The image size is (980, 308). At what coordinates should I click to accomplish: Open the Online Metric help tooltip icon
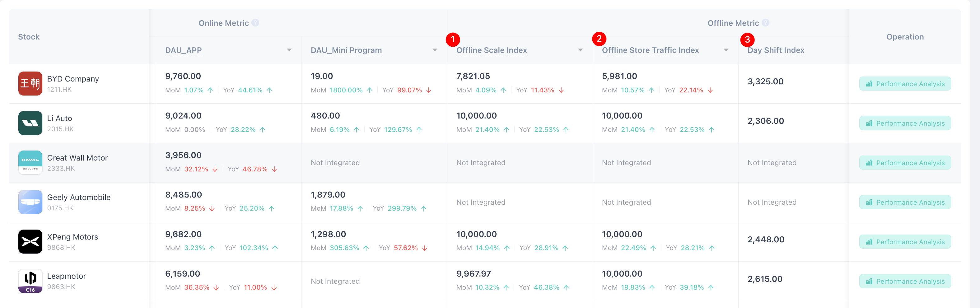[256, 23]
